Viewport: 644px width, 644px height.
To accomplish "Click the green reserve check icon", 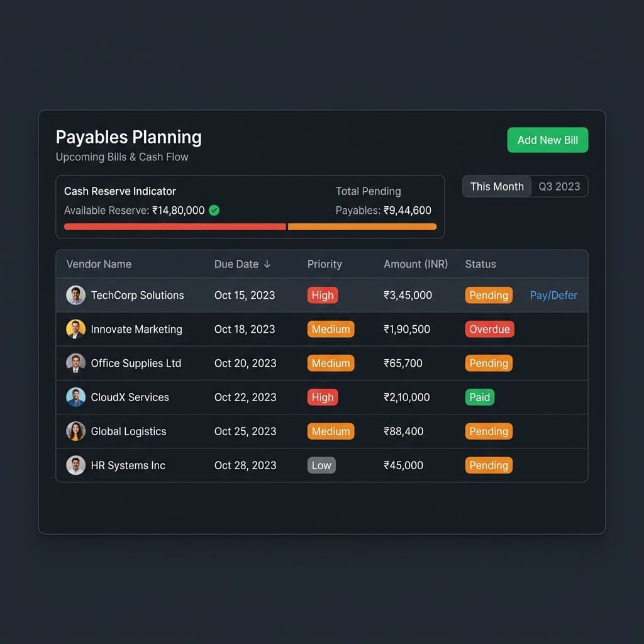I will point(214,210).
